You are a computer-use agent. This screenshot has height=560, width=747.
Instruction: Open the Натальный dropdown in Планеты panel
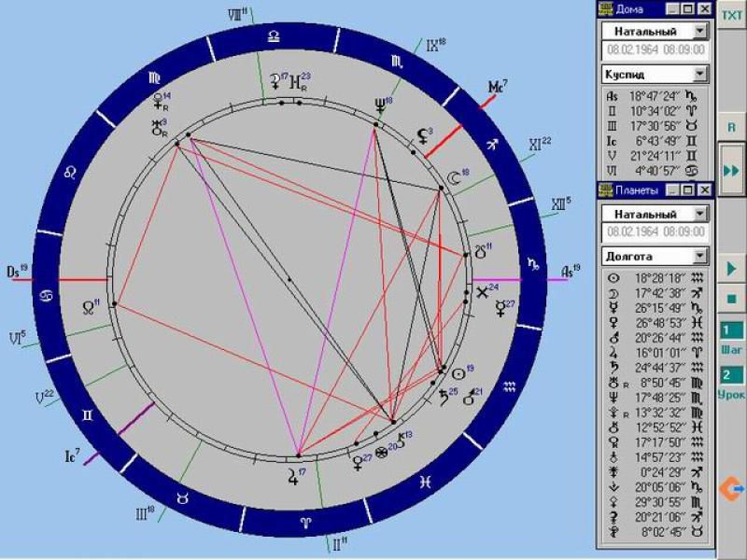click(699, 213)
